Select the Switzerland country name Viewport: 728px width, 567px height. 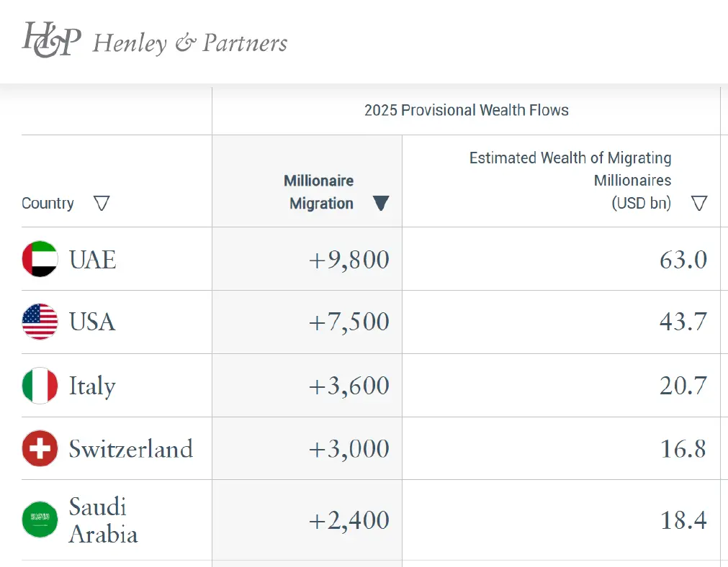pyautogui.click(x=130, y=449)
